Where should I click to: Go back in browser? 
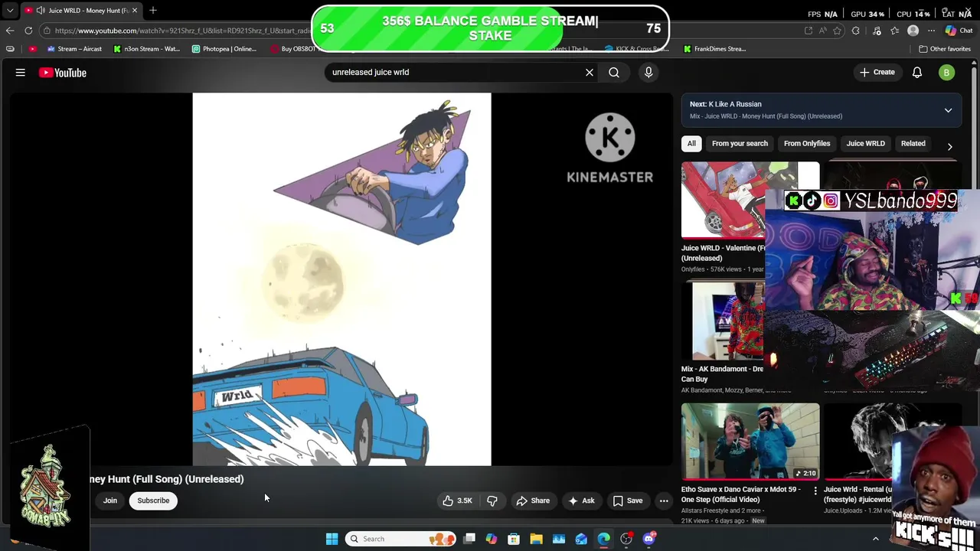(10, 31)
